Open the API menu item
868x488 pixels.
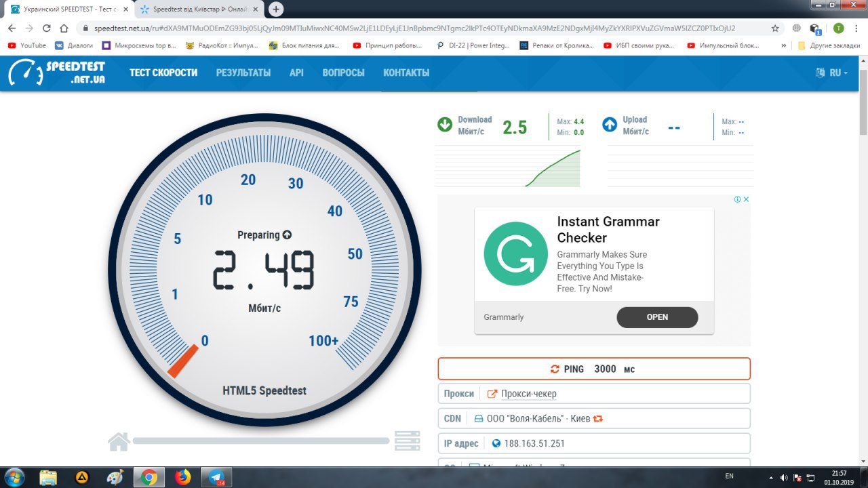click(296, 73)
